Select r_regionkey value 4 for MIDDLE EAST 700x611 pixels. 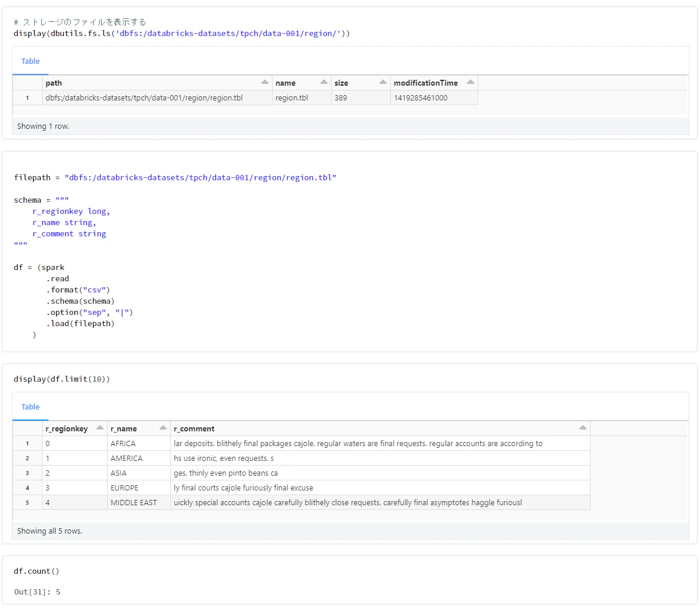[x=74, y=502]
